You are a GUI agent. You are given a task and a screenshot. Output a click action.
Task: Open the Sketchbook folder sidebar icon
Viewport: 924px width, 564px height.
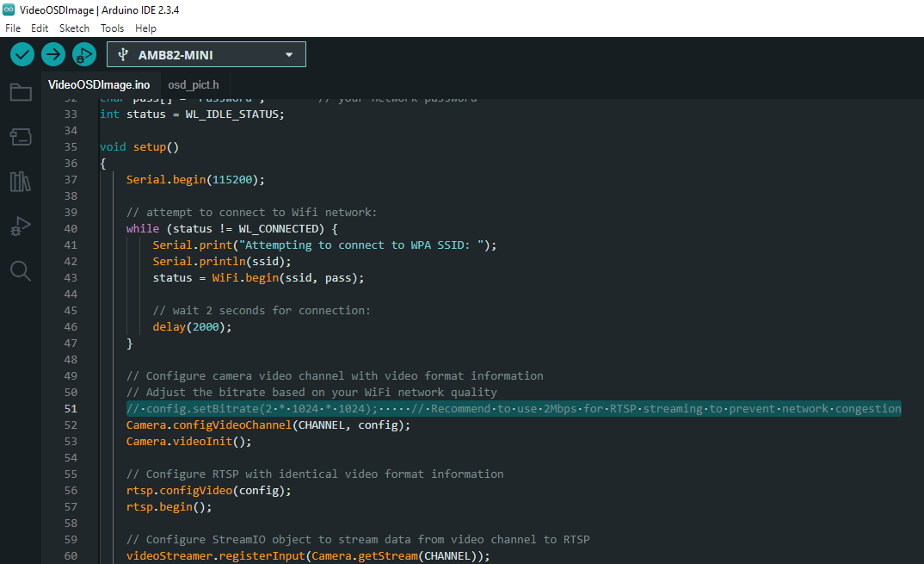pos(21,92)
